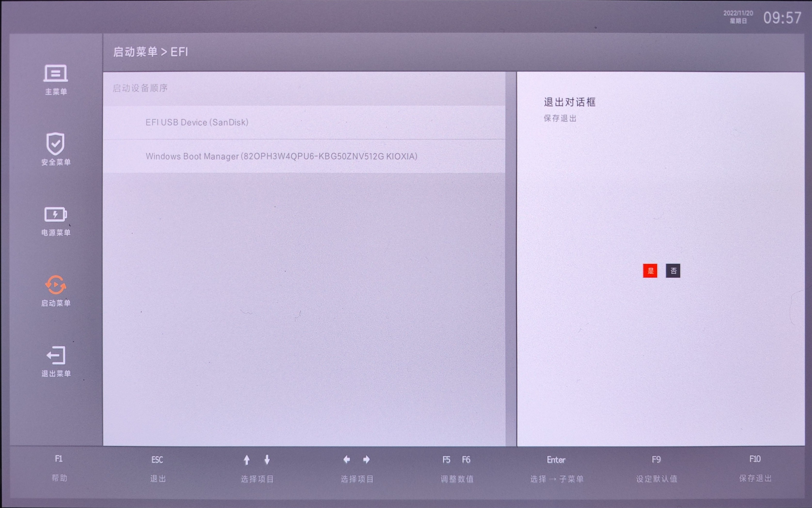
Task: Click the ESC 退出 hint
Action: click(158, 469)
